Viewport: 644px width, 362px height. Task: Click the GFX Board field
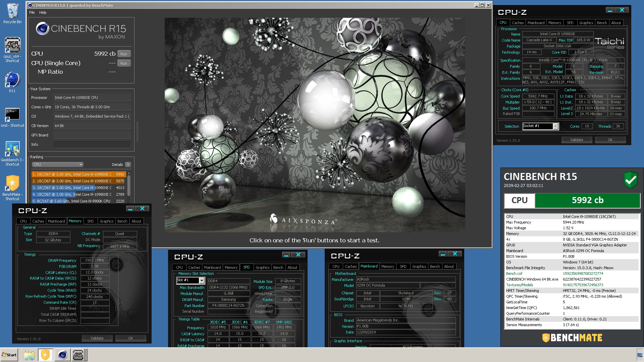coord(92,135)
